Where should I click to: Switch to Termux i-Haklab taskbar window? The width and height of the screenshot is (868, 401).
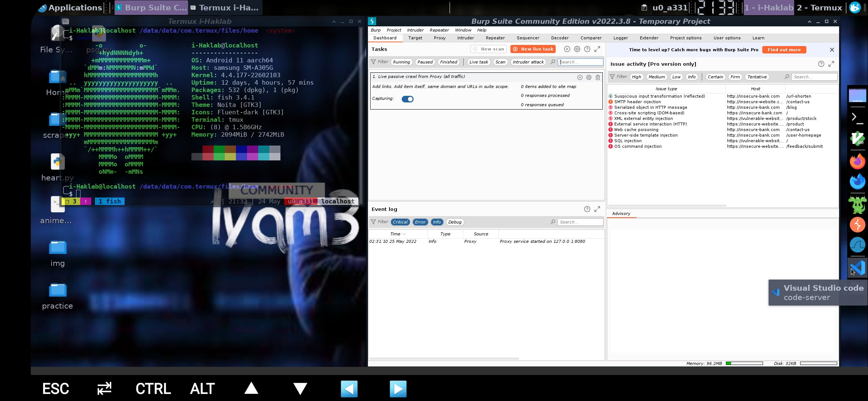(x=225, y=7)
